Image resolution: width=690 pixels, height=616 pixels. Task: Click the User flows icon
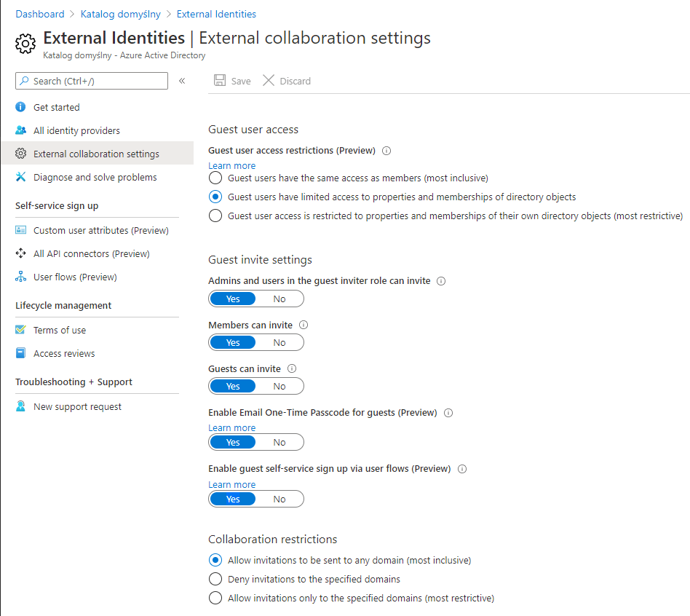tap(20, 277)
